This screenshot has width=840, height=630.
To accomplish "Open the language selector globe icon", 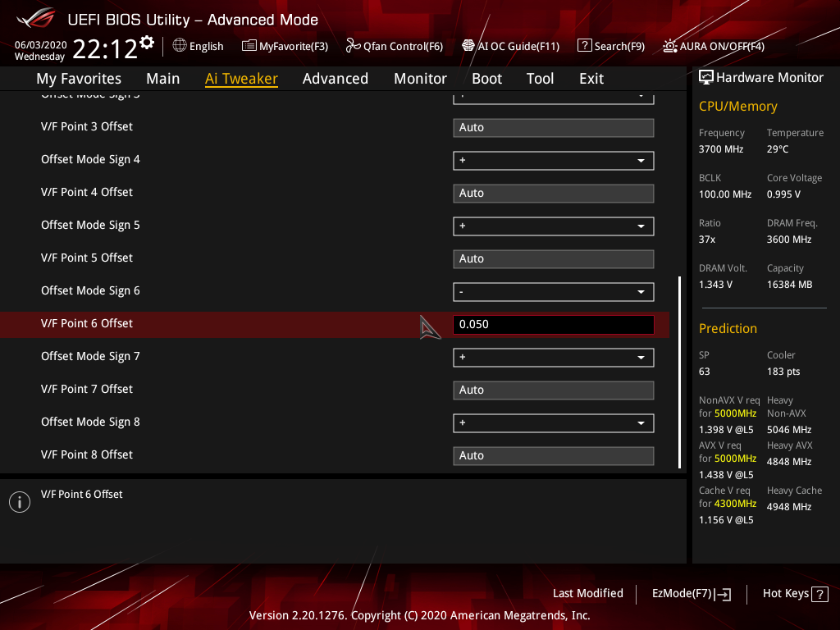I will pos(180,46).
